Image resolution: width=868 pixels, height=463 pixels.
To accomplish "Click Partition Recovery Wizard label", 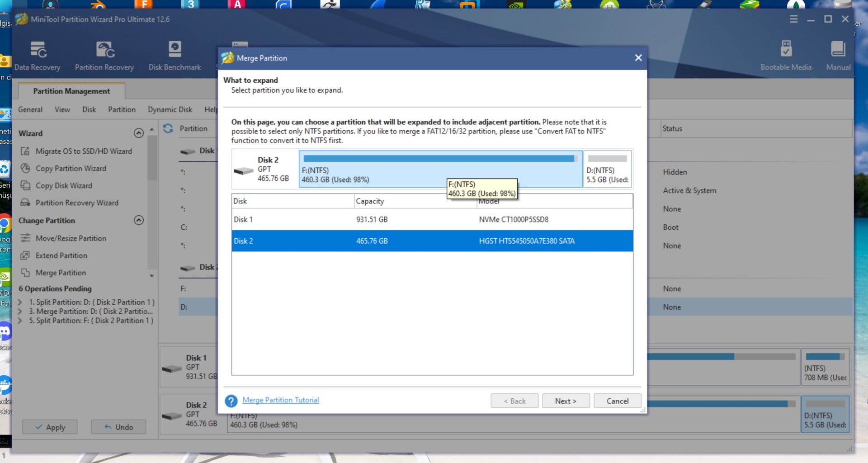I will (77, 203).
